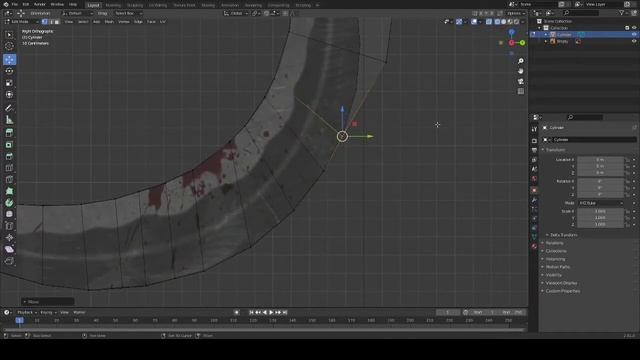Switch viewport shading to Wireframe
This screenshot has width=640, height=360.
497,22
